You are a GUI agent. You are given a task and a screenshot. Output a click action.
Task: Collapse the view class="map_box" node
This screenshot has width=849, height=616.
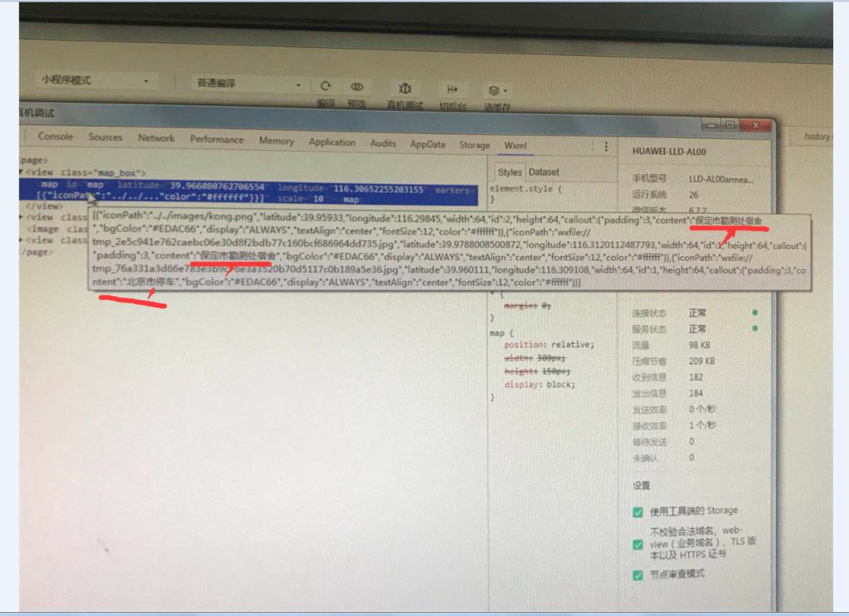pos(22,171)
